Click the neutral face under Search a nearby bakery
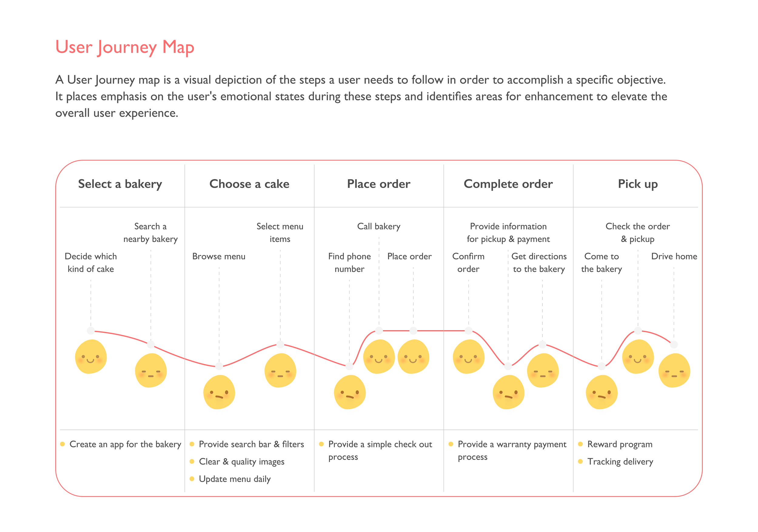Screen dimensions: 758x532 coord(151,370)
